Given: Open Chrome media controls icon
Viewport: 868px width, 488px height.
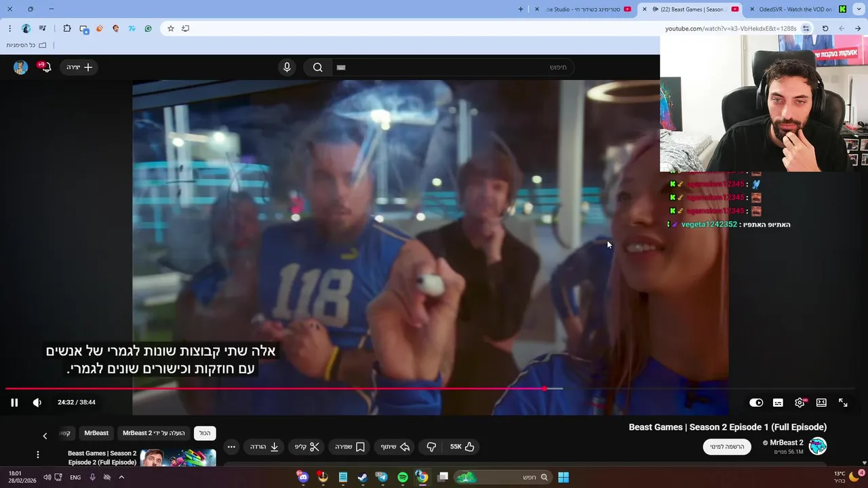Looking at the screenshot, I should click(x=43, y=28).
